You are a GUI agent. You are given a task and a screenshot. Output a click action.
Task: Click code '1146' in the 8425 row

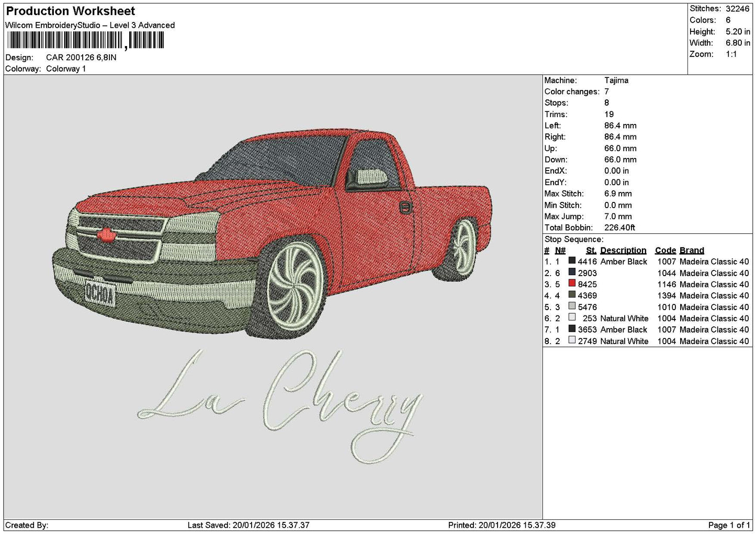tap(667, 285)
